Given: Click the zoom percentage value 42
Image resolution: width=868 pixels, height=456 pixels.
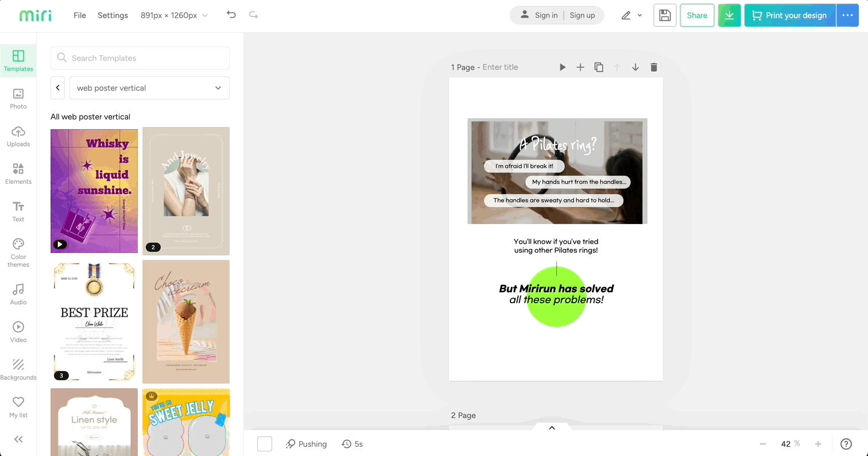Looking at the screenshot, I should [x=786, y=444].
